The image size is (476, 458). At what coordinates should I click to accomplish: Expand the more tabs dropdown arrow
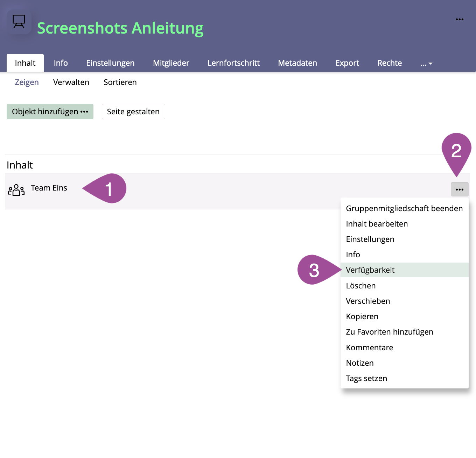coord(426,64)
